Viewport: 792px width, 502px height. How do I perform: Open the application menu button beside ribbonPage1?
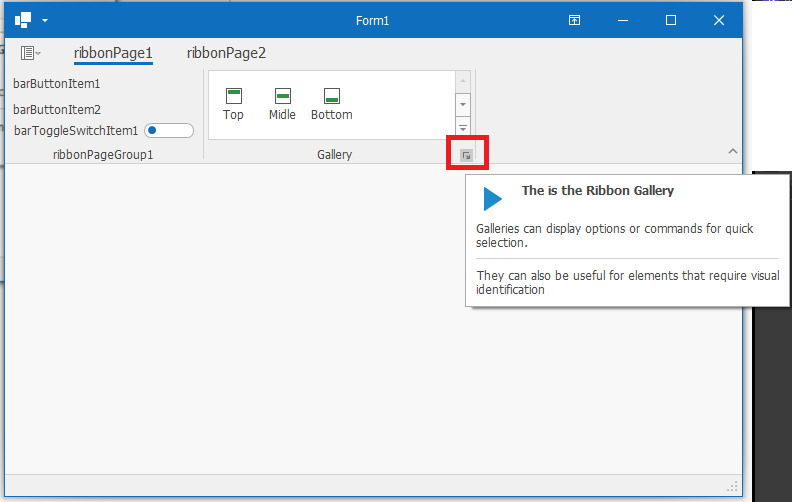[x=30, y=53]
